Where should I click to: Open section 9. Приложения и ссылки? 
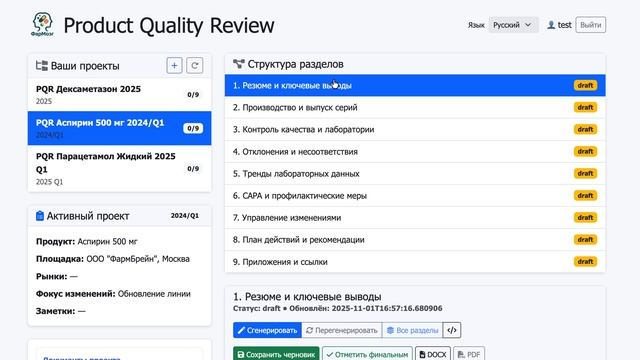(415, 262)
